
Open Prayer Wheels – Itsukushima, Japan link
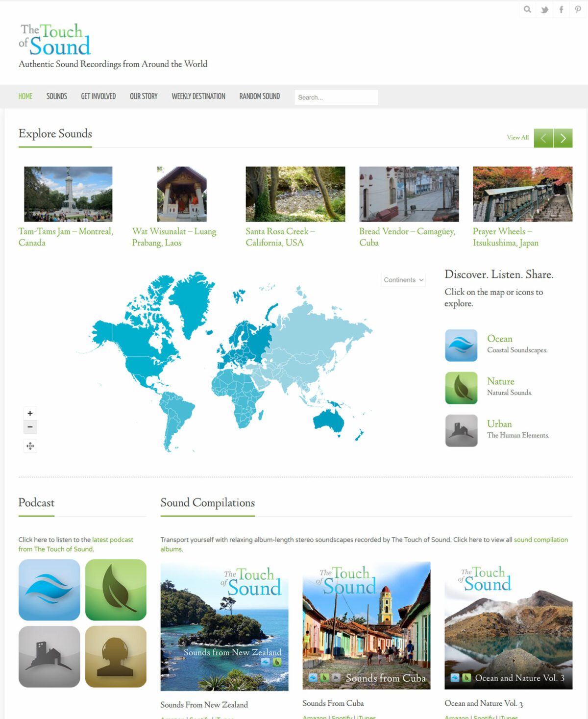506,237
